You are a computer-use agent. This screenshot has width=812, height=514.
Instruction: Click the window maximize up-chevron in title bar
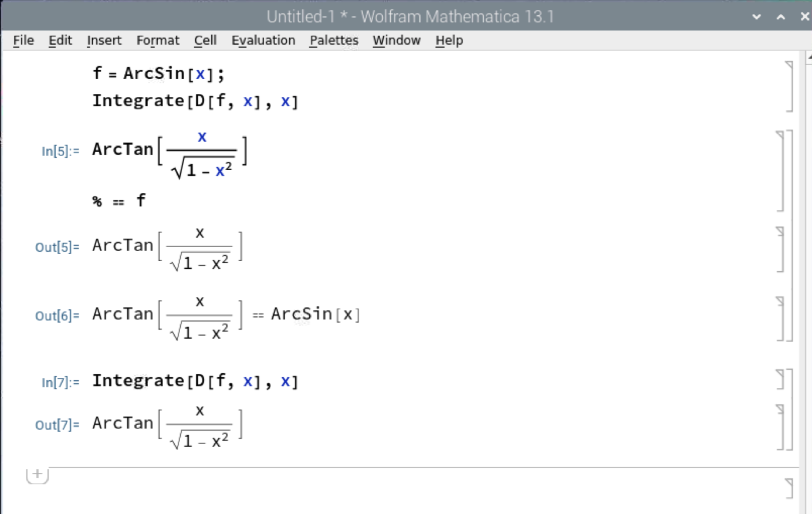pyautogui.click(x=781, y=17)
